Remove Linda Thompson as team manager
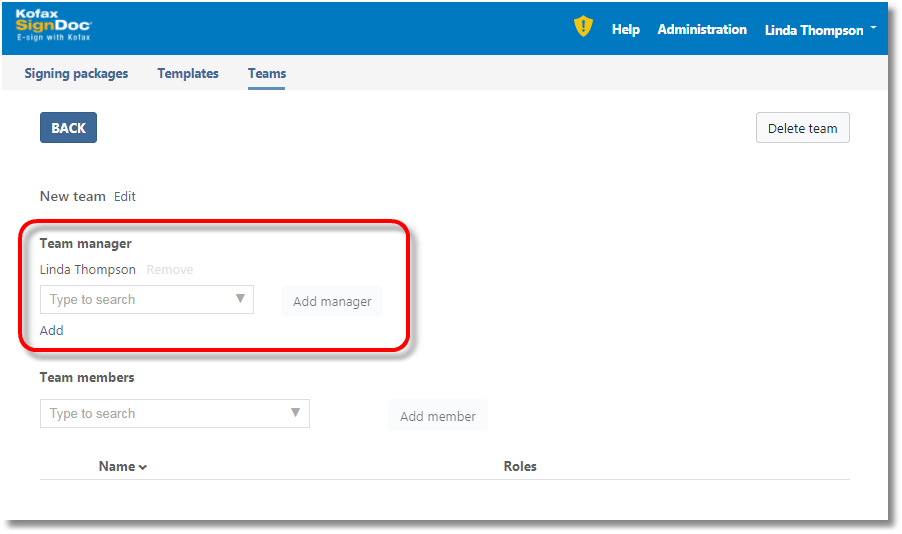This screenshot has width=902, height=534. (x=169, y=270)
